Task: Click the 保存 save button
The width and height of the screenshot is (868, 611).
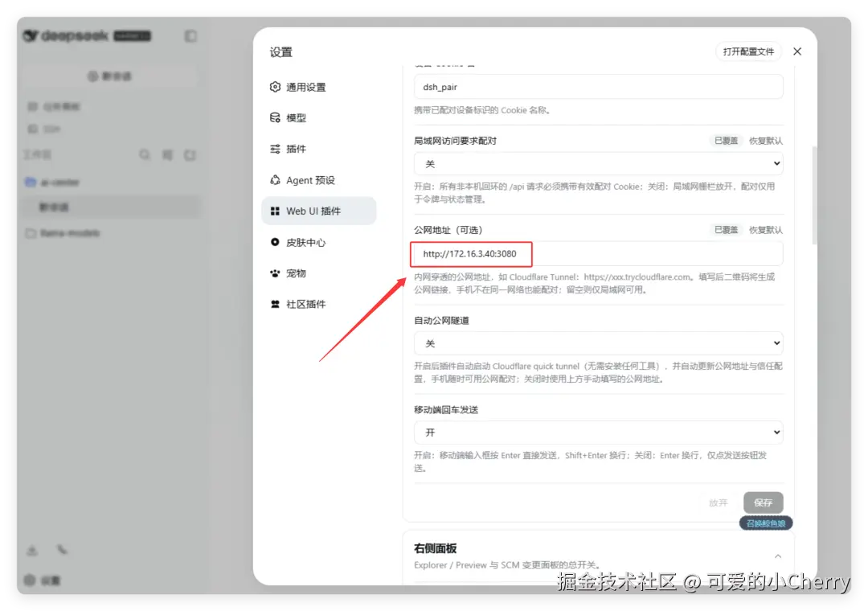Action: 763,502
